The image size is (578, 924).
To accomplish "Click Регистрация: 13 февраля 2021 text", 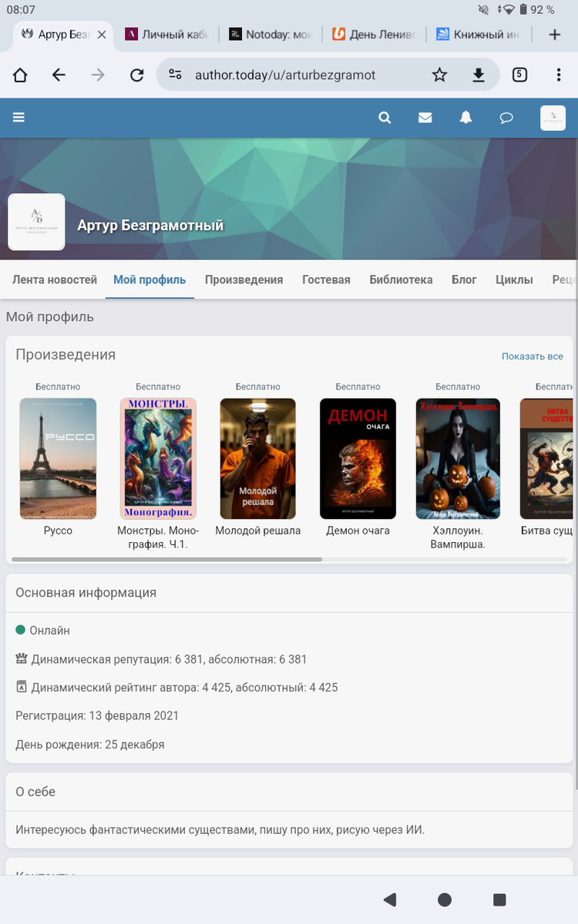I will pos(97,715).
